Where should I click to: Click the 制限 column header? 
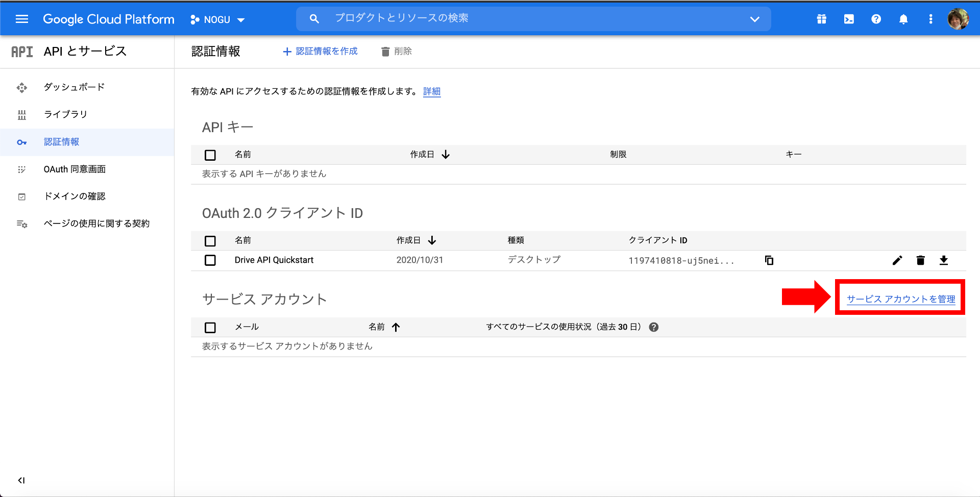point(618,155)
